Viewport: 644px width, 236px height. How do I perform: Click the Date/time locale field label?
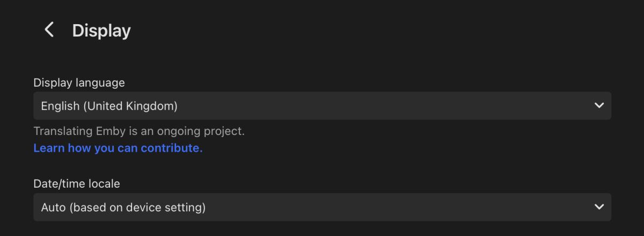77,184
